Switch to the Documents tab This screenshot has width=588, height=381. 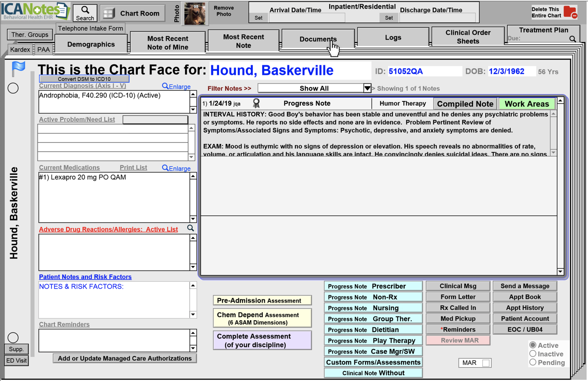pos(318,39)
